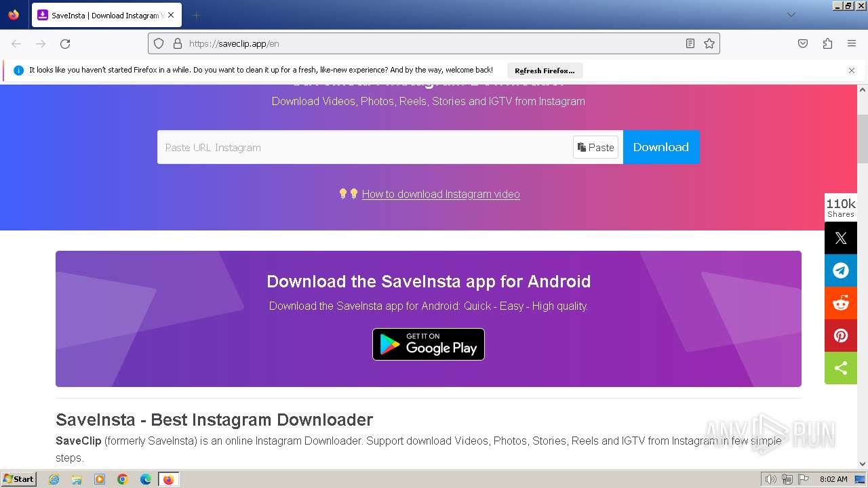Screen dimensions: 868x488
Task: Click scrollbar down arrow
Action: (863, 464)
